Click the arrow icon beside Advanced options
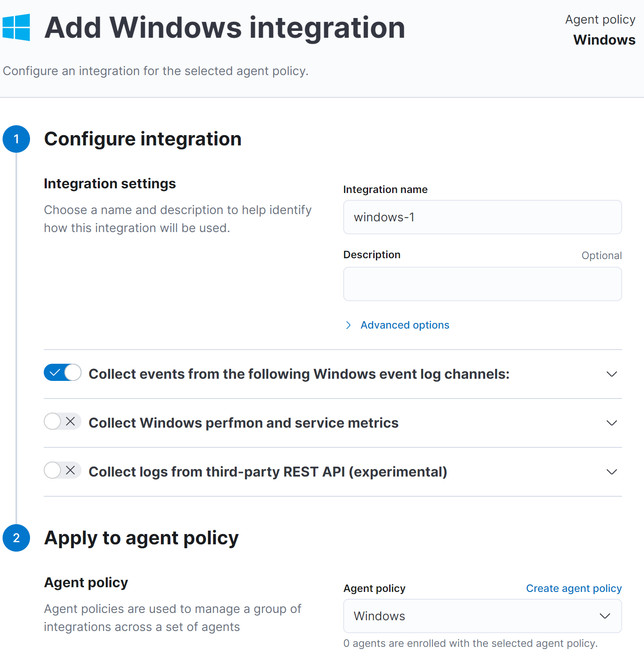Viewport: 644px width, 661px height. click(348, 325)
